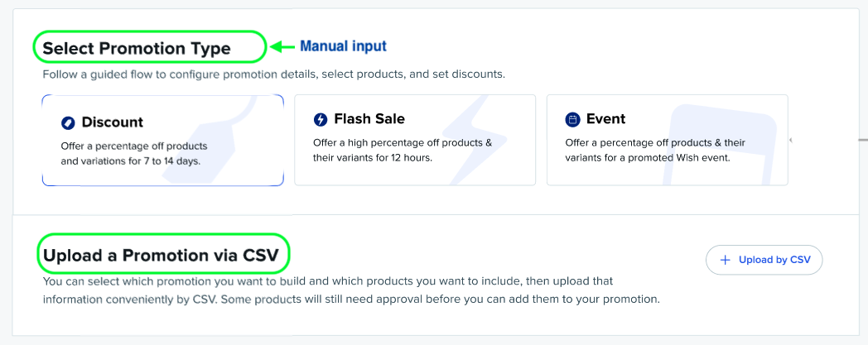Pick the Event promotion card
868x345 pixels.
(x=667, y=140)
